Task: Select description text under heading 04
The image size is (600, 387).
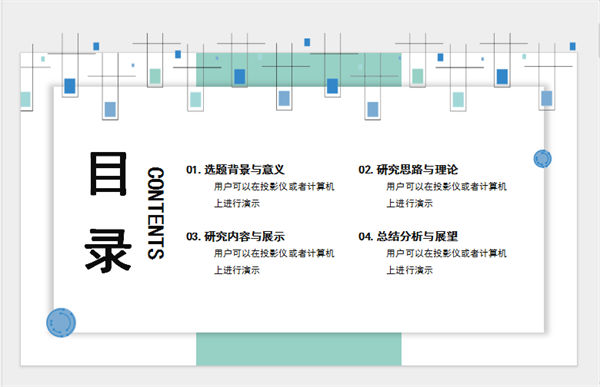Action: [x=446, y=261]
